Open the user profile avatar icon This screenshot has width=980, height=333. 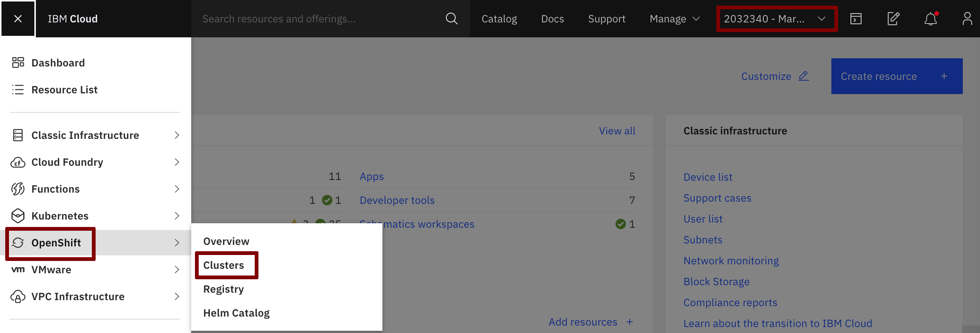point(967,19)
